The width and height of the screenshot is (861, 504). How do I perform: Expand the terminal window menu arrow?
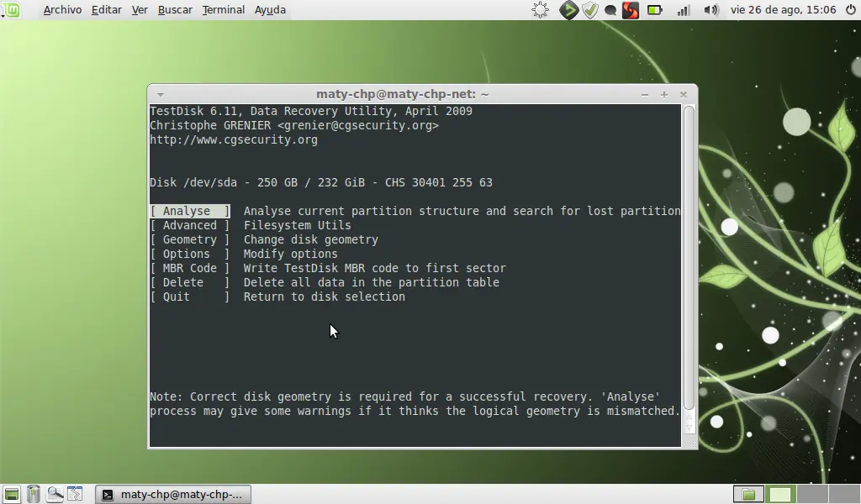coord(160,94)
